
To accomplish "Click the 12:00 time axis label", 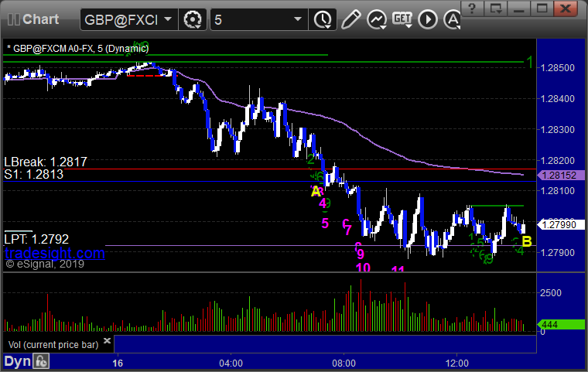I will point(456,363).
